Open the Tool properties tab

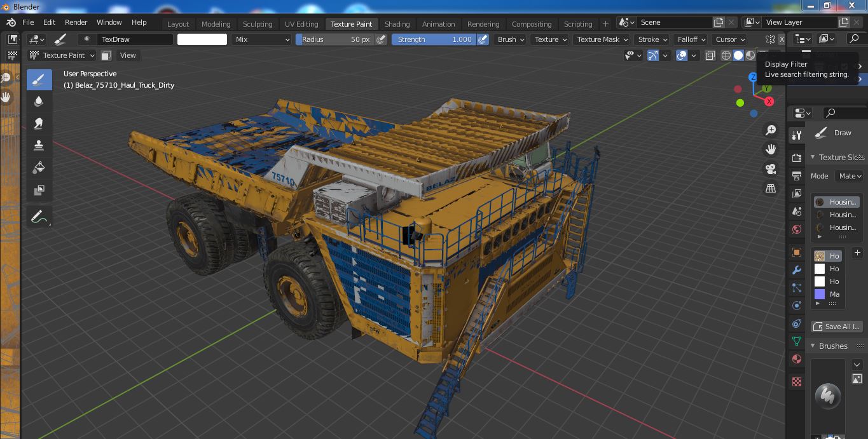tap(796, 135)
